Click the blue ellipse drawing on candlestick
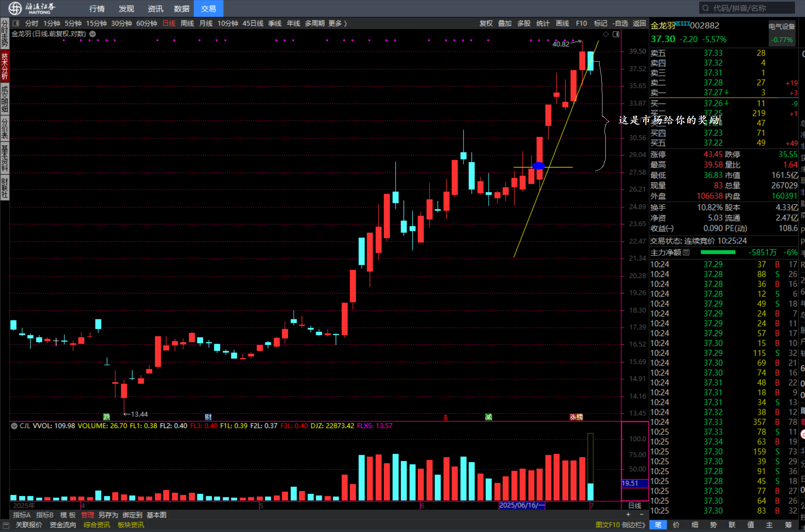805x532 pixels. pyautogui.click(x=539, y=166)
